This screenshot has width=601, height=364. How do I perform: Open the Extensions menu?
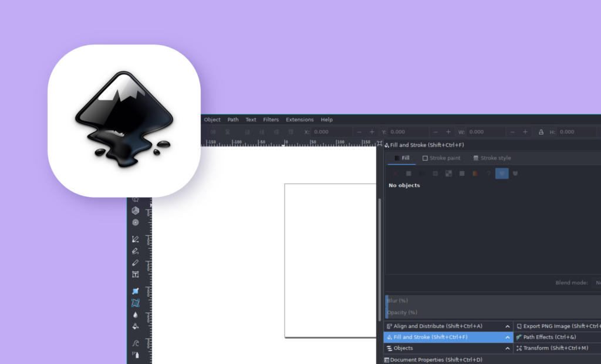pyautogui.click(x=300, y=120)
